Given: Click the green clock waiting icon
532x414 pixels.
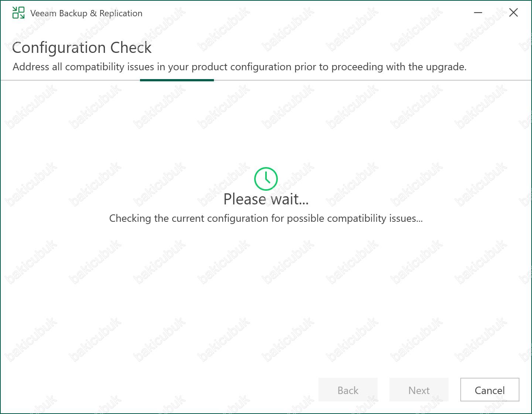Looking at the screenshot, I should click(266, 179).
